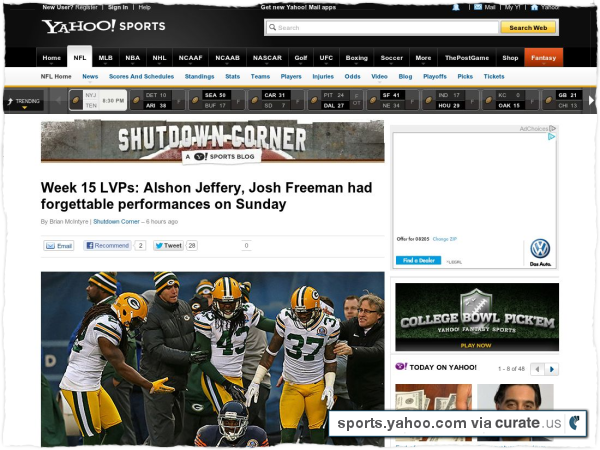Click the Register link
The image size is (600, 450).
[86, 7]
